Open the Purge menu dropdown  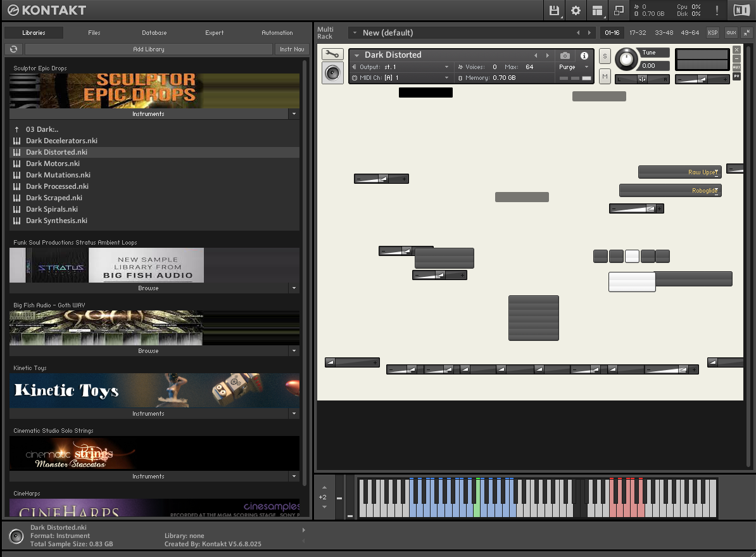pos(574,67)
